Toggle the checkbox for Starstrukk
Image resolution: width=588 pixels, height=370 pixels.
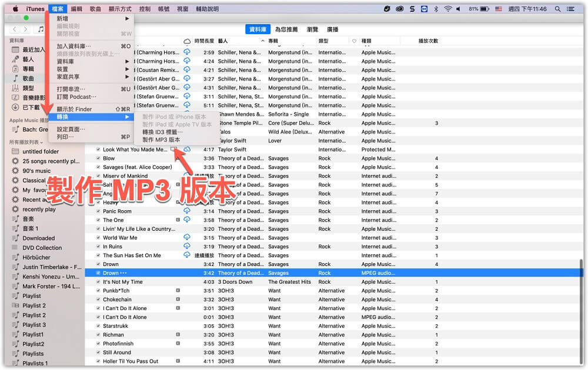(98, 326)
